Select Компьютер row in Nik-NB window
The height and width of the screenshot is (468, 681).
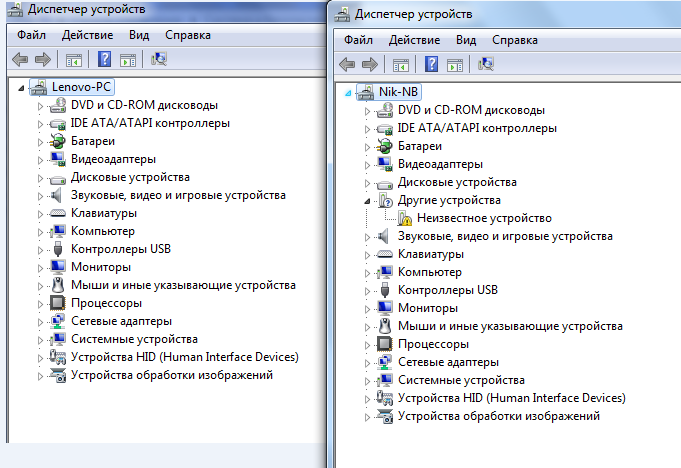(x=430, y=272)
